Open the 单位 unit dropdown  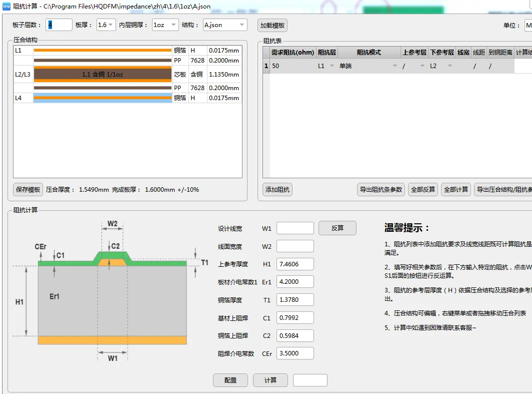[x=528, y=25]
